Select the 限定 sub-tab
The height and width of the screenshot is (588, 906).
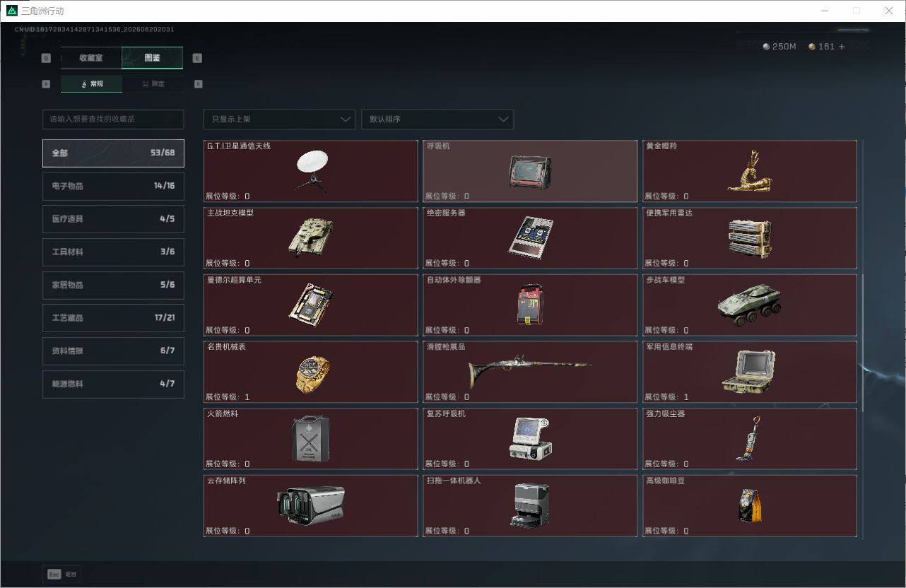(153, 84)
